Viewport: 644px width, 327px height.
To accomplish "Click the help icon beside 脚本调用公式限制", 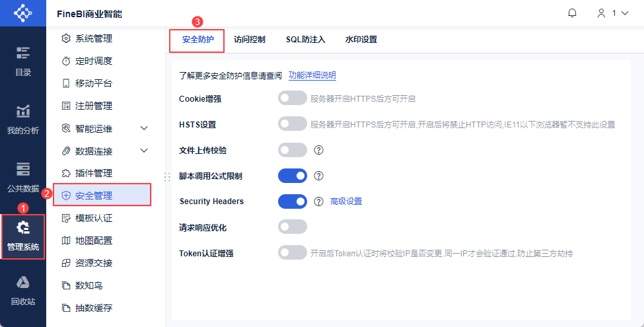I will coord(318,176).
